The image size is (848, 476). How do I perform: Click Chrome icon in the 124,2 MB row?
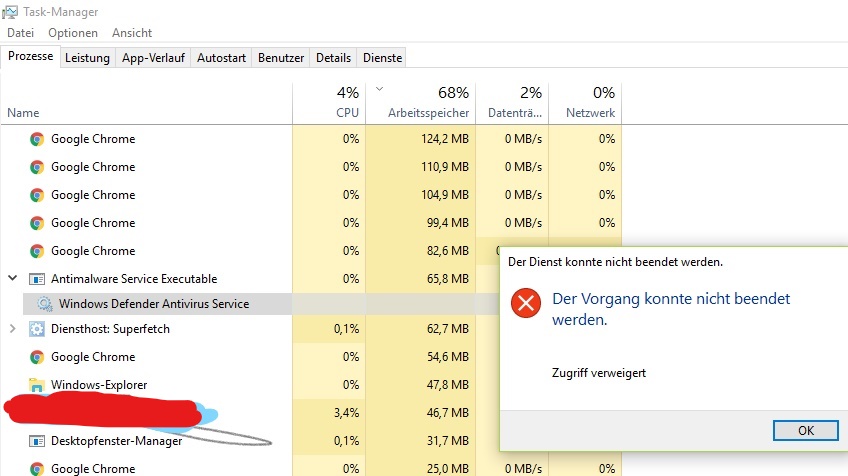pyautogui.click(x=37, y=139)
